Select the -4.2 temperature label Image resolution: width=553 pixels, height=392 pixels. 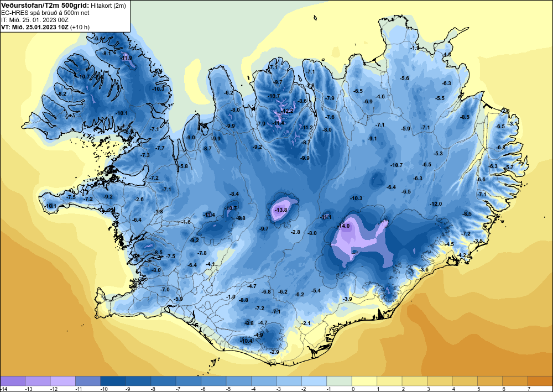461,255
